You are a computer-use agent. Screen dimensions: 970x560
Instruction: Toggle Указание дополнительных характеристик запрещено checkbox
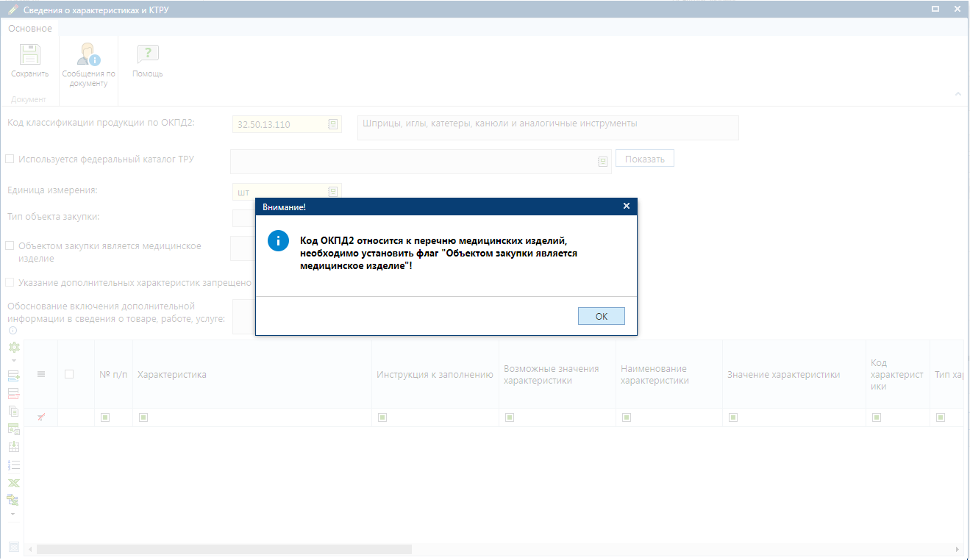click(x=10, y=282)
